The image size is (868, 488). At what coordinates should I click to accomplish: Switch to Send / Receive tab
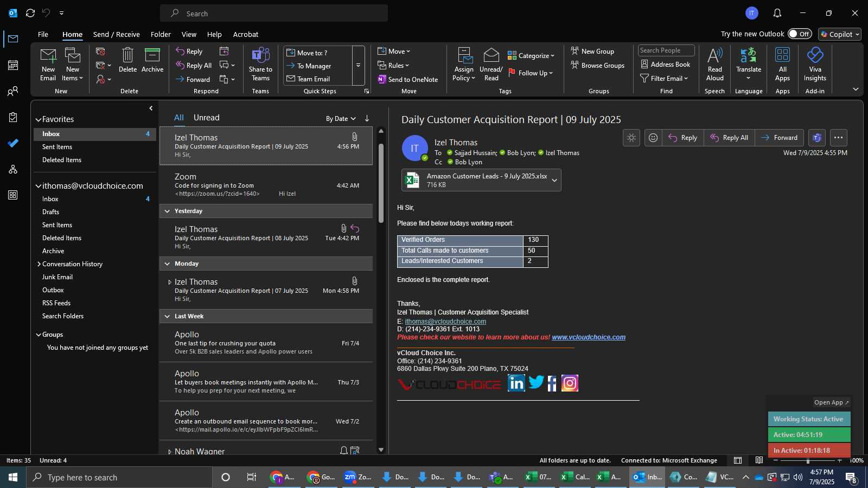(117, 34)
